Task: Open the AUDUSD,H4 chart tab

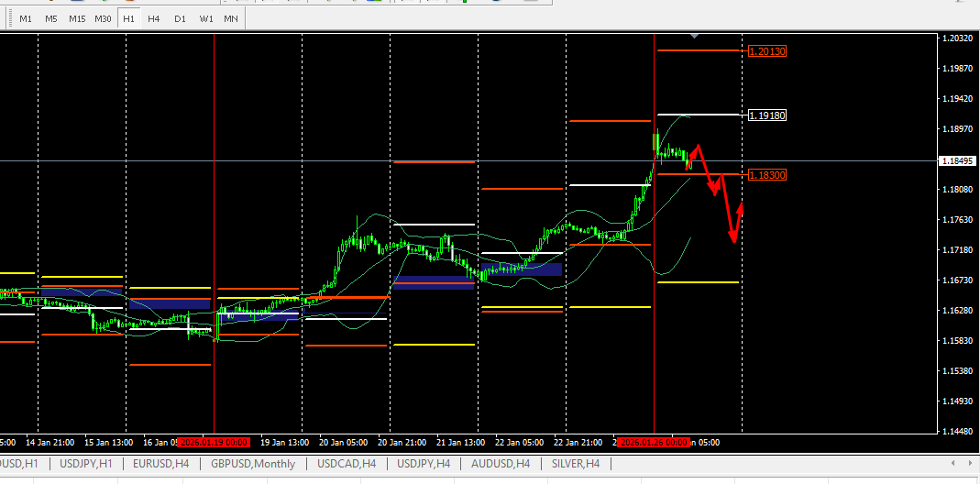Action: click(x=501, y=463)
